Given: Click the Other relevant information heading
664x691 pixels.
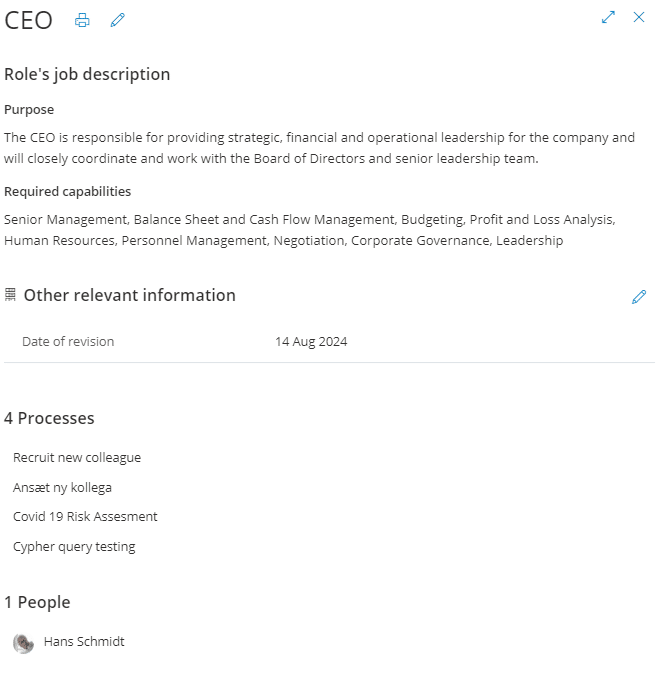Looking at the screenshot, I should pyautogui.click(x=129, y=296).
